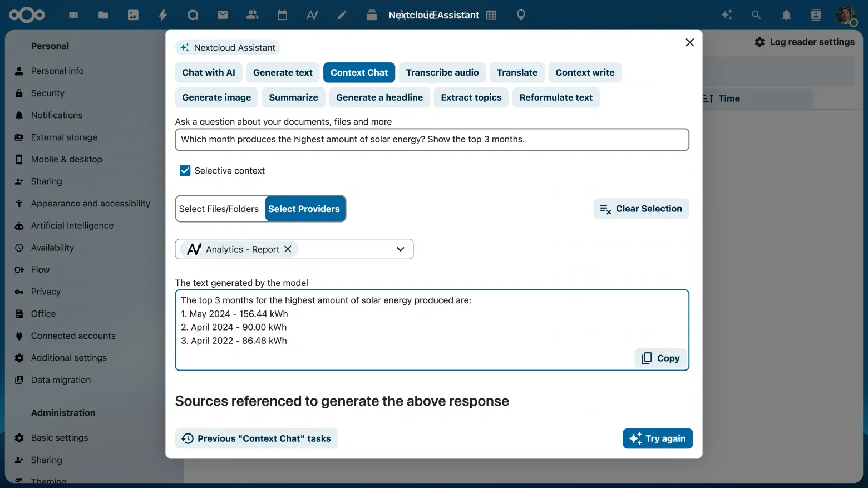Select the Chat with AI tab
The height and width of the screenshot is (488, 868).
click(x=209, y=72)
